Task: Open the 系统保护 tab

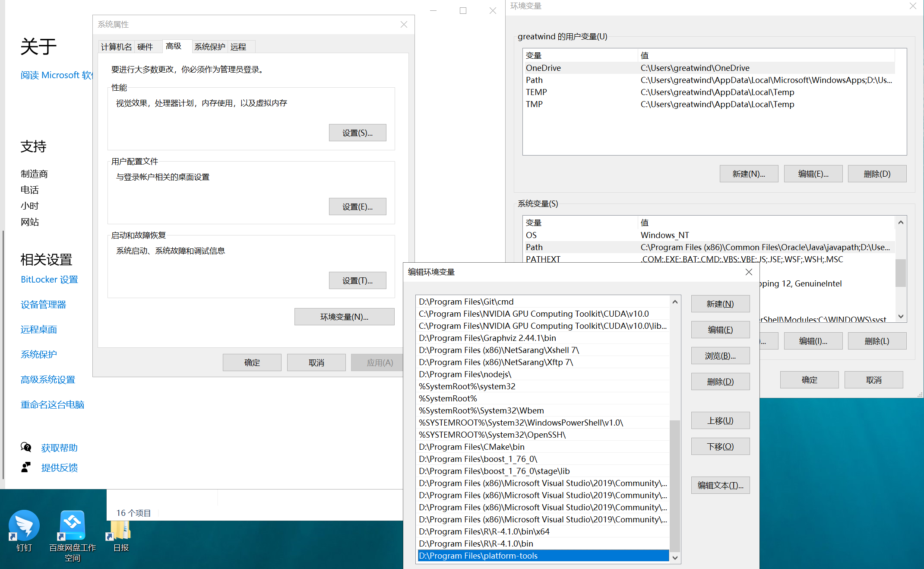Action: click(x=209, y=47)
